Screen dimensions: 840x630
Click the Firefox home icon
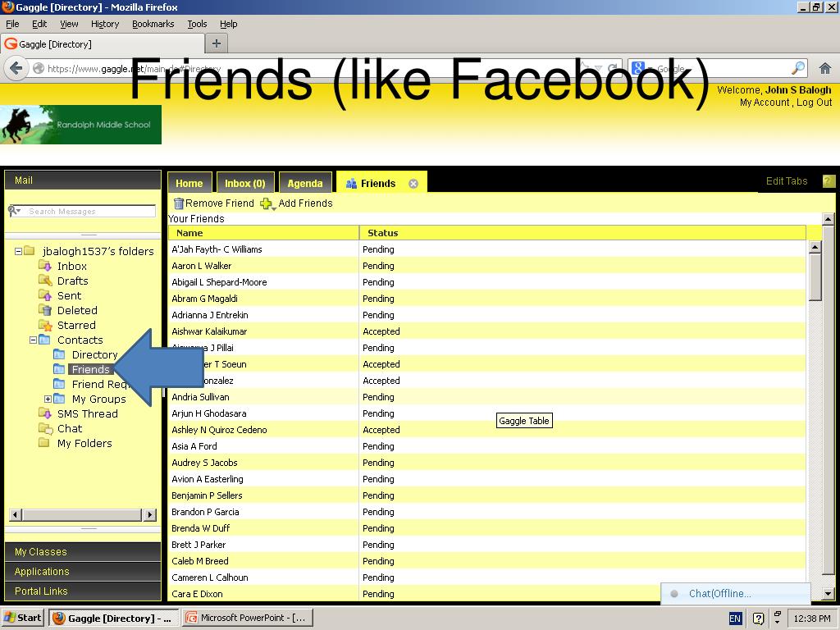(x=825, y=68)
